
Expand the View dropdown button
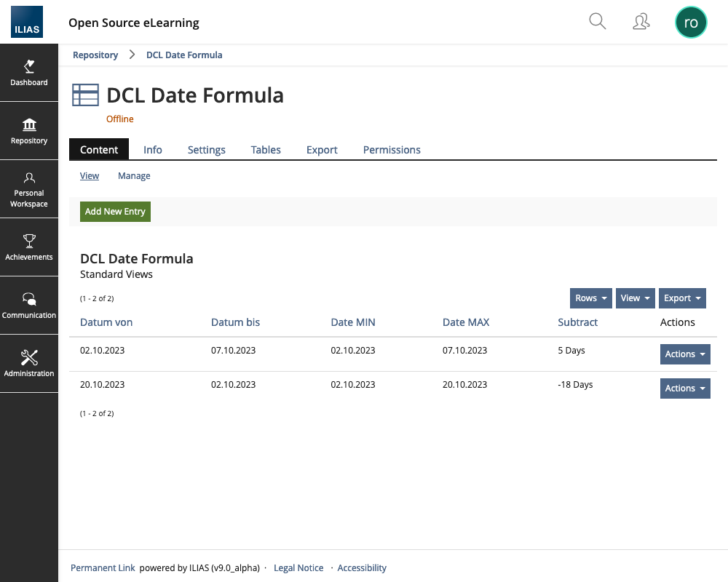(635, 298)
